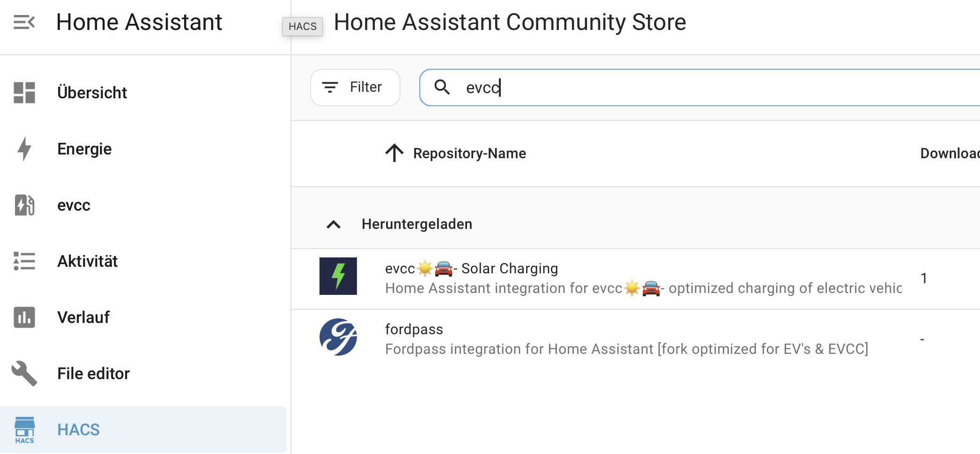Click the fordpass Ford logo thumbnail

[x=338, y=337]
